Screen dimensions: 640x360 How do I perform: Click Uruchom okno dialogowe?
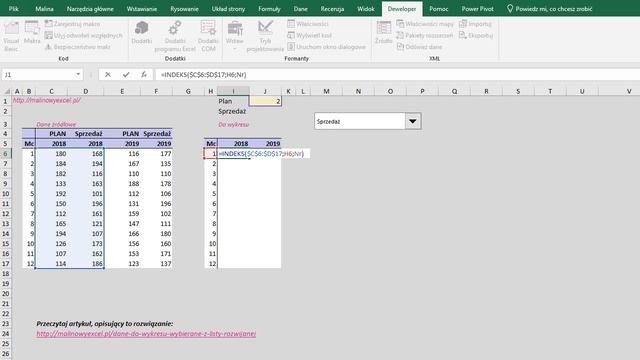pyautogui.click(x=326, y=47)
